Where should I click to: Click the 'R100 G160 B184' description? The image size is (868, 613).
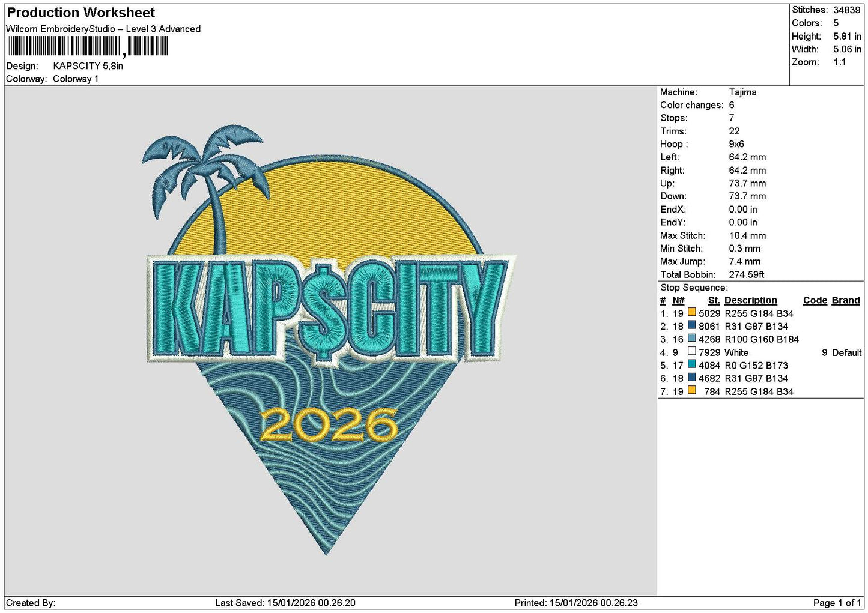[x=762, y=340]
